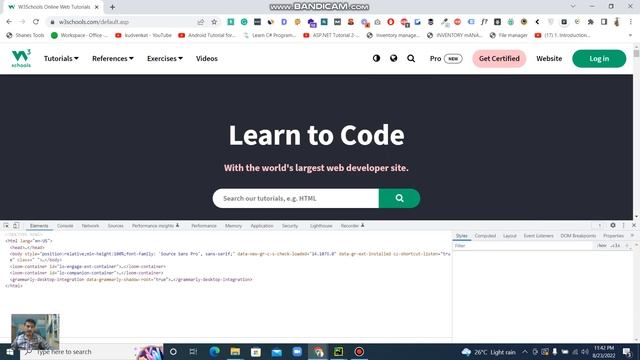640x360 pixels.
Task: Go to the Videos link
Action: coord(207,58)
